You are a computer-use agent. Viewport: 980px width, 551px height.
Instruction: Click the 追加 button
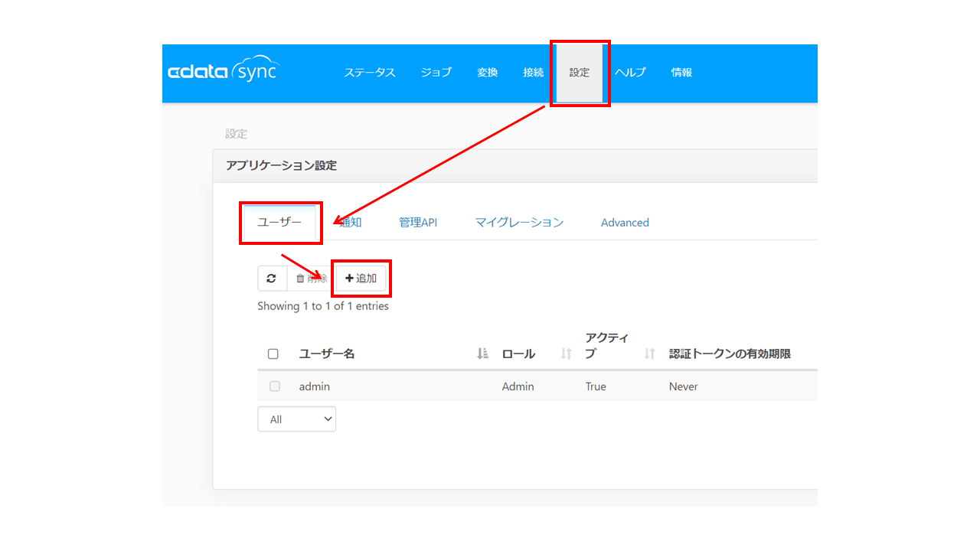[x=361, y=279]
